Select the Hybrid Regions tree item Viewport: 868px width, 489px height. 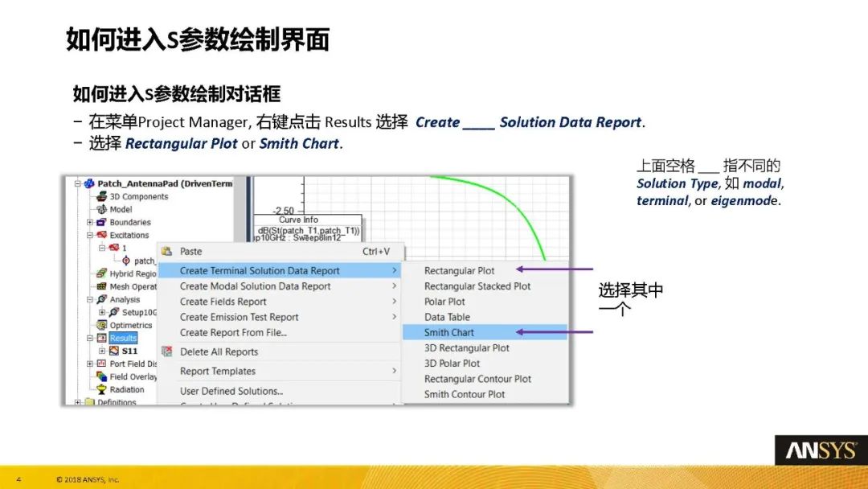pyautogui.click(x=121, y=273)
